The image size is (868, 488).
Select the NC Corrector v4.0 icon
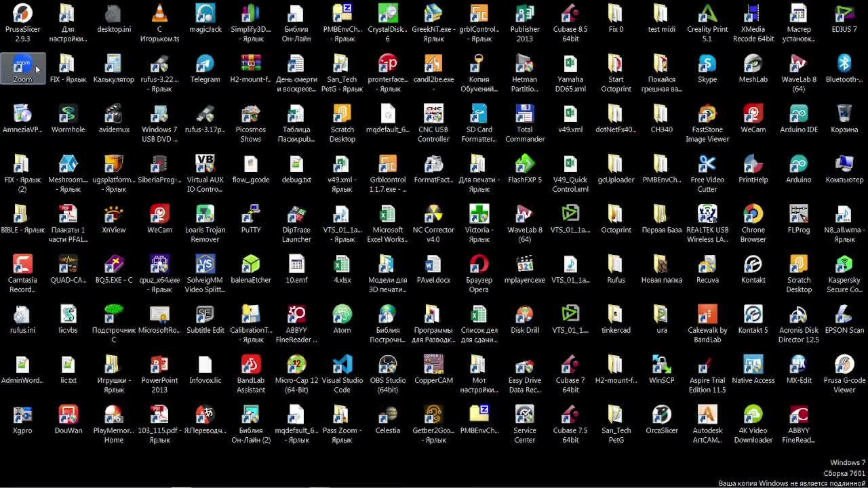pyautogui.click(x=433, y=213)
